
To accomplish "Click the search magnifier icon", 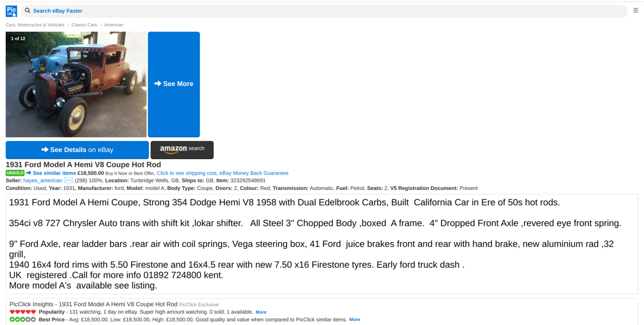I will coord(27,10).
